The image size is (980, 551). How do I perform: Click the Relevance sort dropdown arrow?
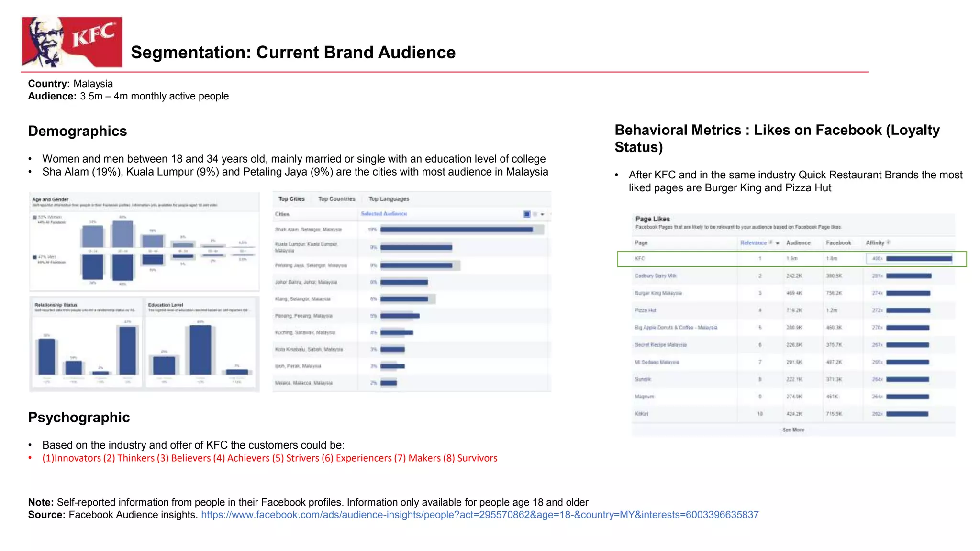point(778,243)
